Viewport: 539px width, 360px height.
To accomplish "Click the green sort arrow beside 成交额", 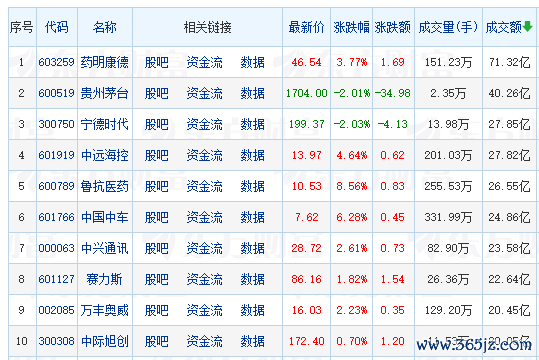I will (x=528, y=26).
